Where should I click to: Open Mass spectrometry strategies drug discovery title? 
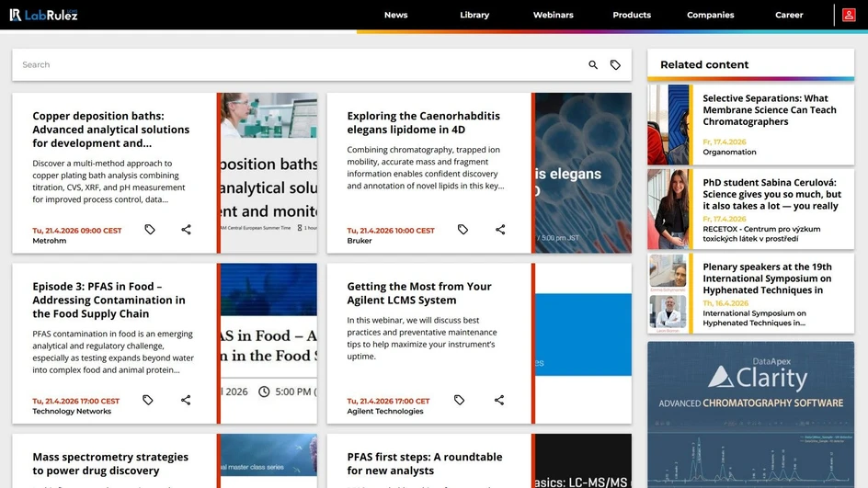110,464
